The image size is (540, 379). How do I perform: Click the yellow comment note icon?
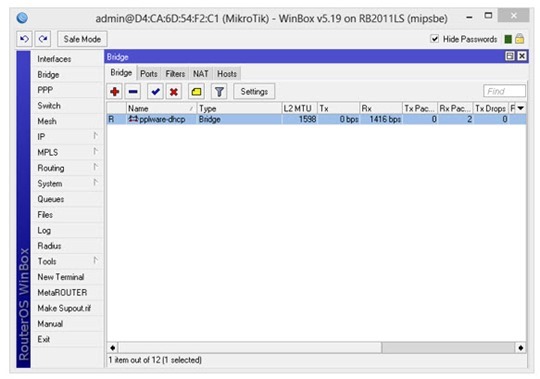click(x=196, y=92)
